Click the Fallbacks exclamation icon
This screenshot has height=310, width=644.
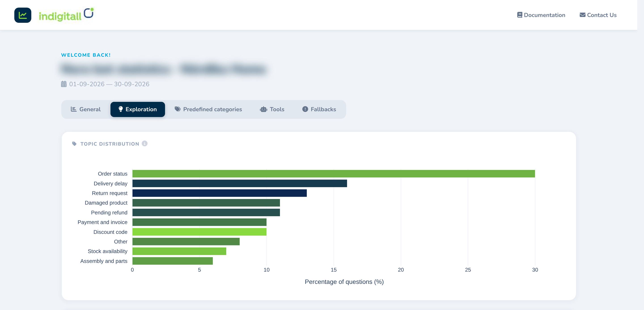pos(305,109)
